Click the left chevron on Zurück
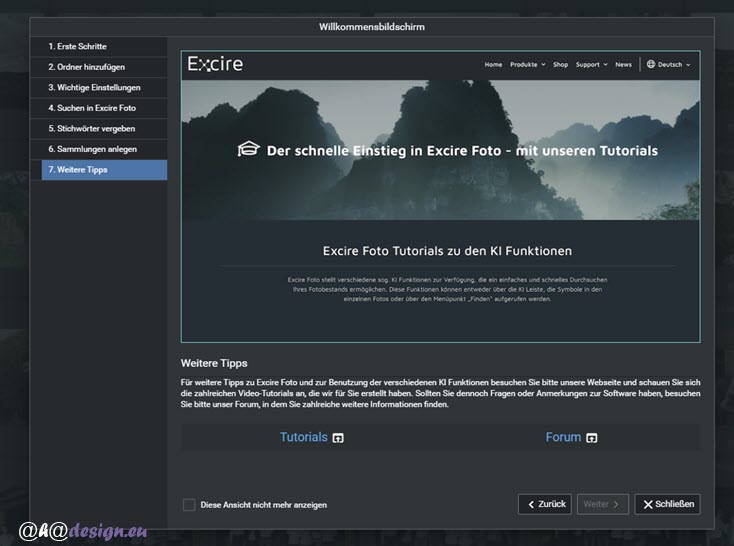 (x=531, y=504)
